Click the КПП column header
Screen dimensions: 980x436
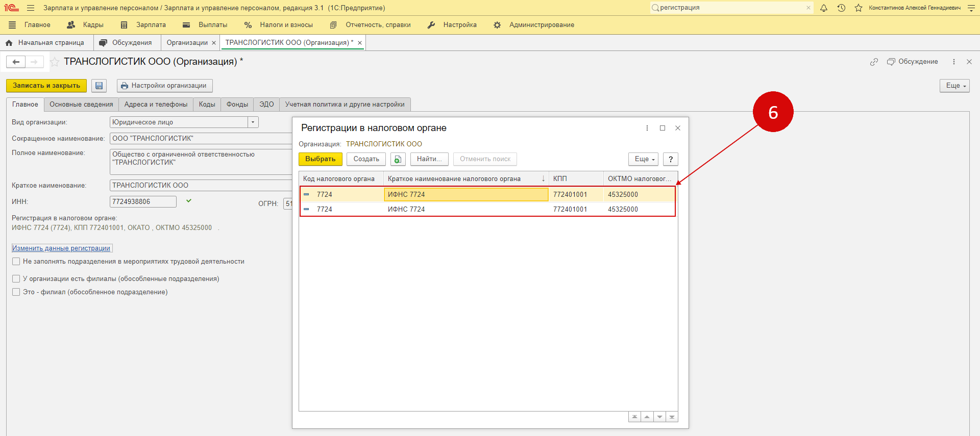pyautogui.click(x=576, y=178)
